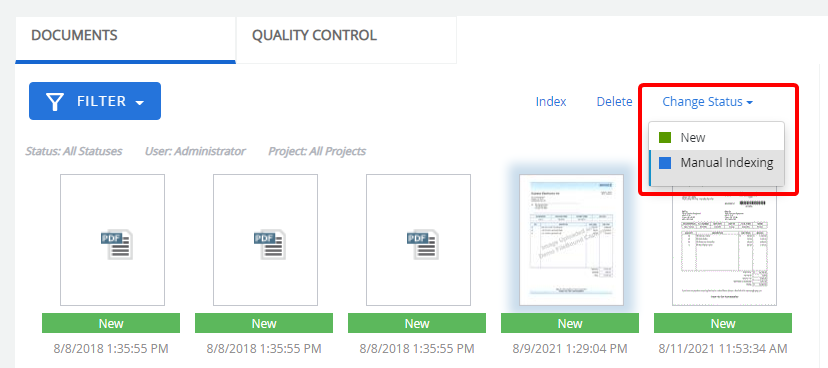This screenshot has height=368, width=828.
Task: Click the Filter dropdown arrow caret
Action: (x=139, y=102)
